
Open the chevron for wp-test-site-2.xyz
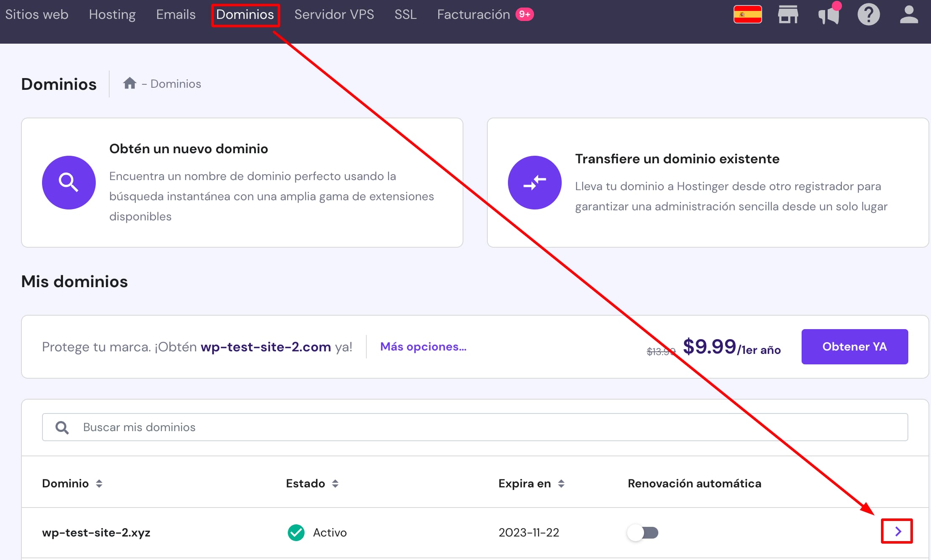897,531
